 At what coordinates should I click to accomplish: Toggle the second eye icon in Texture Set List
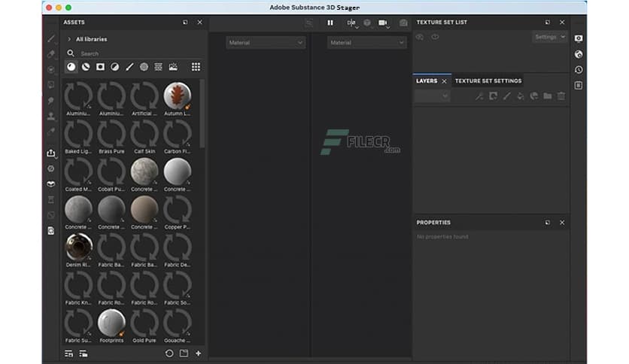click(435, 37)
